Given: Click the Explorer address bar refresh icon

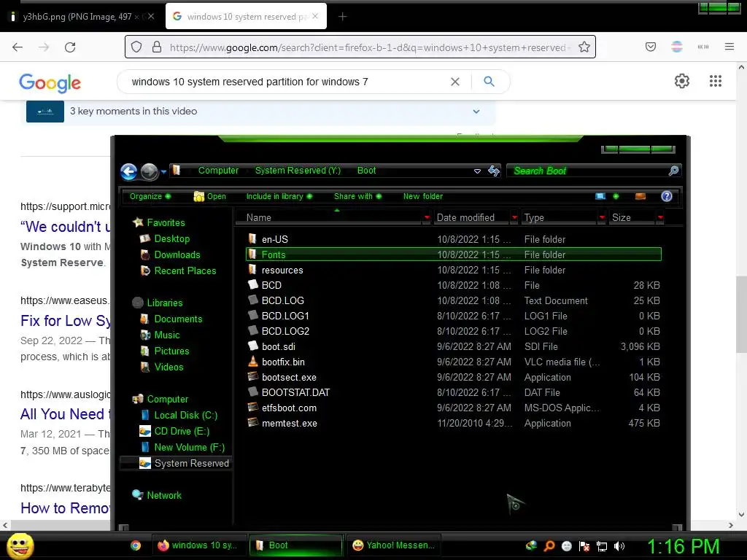Looking at the screenshot, I should (x=494, y=171).
